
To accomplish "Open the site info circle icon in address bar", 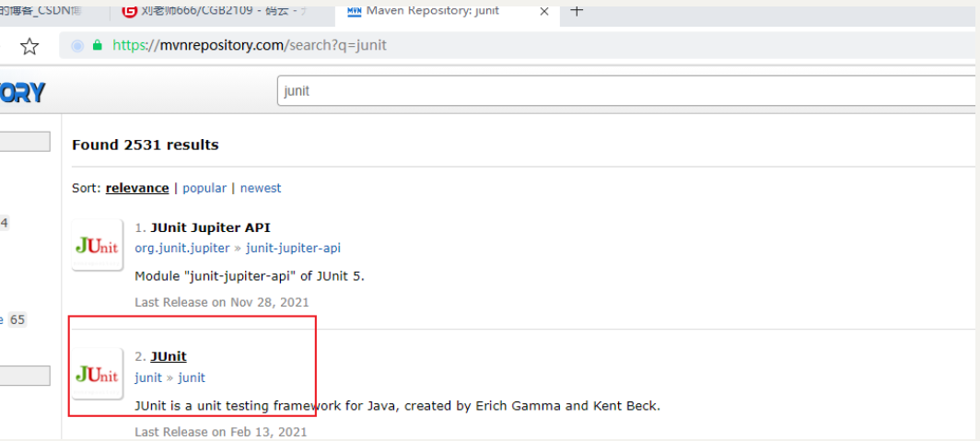I will click(77, 46).
